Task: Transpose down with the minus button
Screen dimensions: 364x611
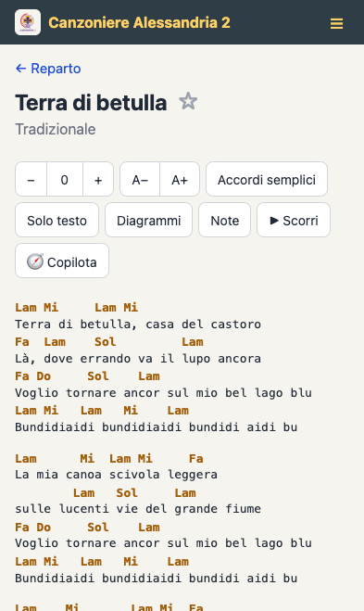Action: coord(31,179)
